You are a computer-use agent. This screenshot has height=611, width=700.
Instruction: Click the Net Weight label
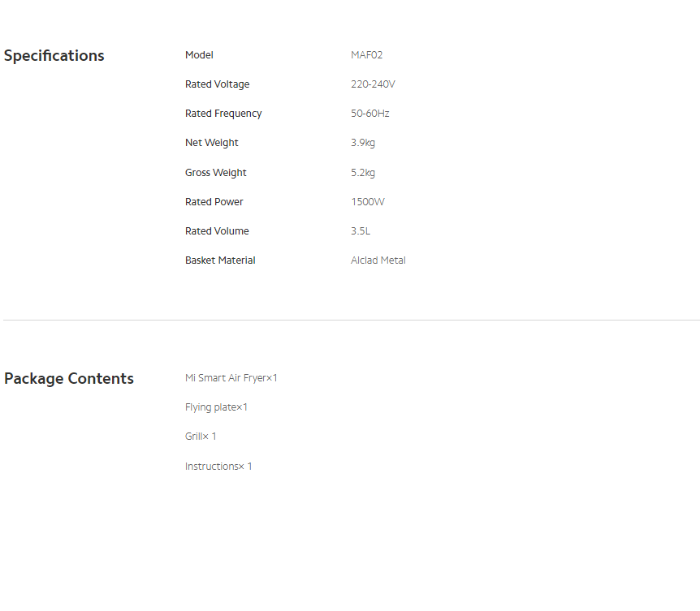click(212, 143)
